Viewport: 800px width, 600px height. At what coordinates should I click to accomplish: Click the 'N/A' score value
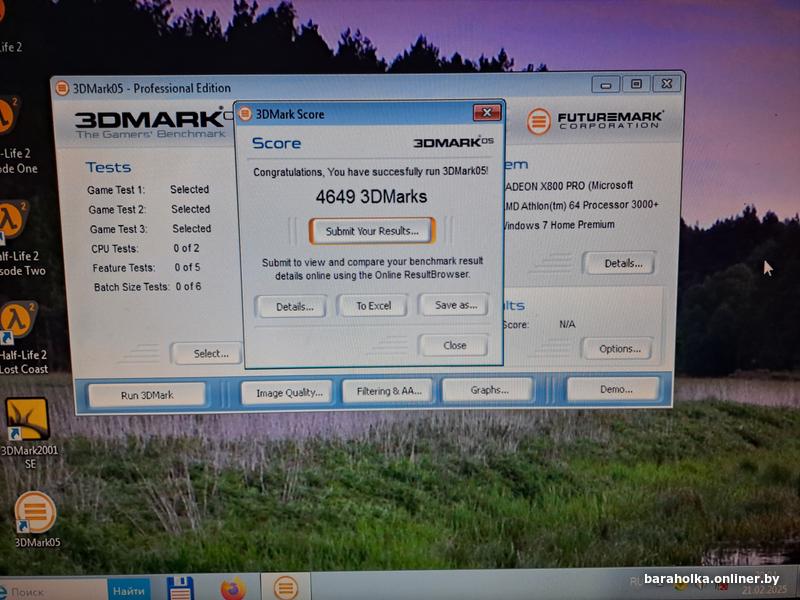[567, 324]
